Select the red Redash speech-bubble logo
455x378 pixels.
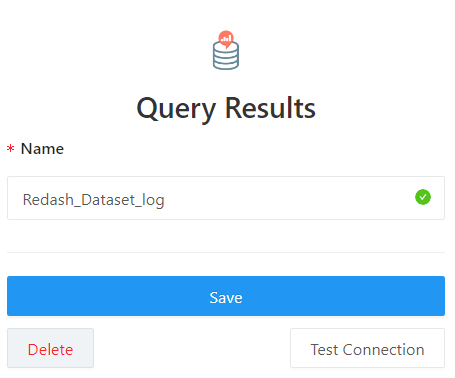(x=226, y=39)
